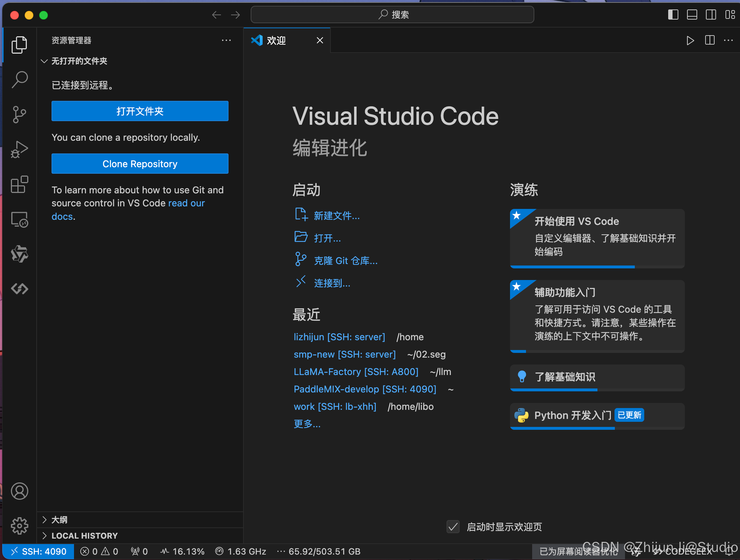The width and height of the screenshot is (740, 560).
Task: Go back with the left arrow
Action: pyautogui.click(x=217, y=15)
